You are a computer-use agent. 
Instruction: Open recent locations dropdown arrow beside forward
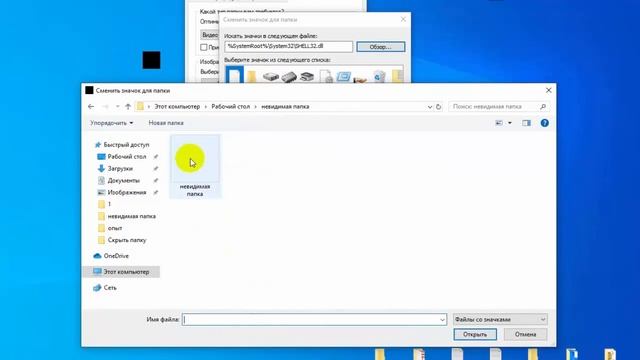[117, 107]
